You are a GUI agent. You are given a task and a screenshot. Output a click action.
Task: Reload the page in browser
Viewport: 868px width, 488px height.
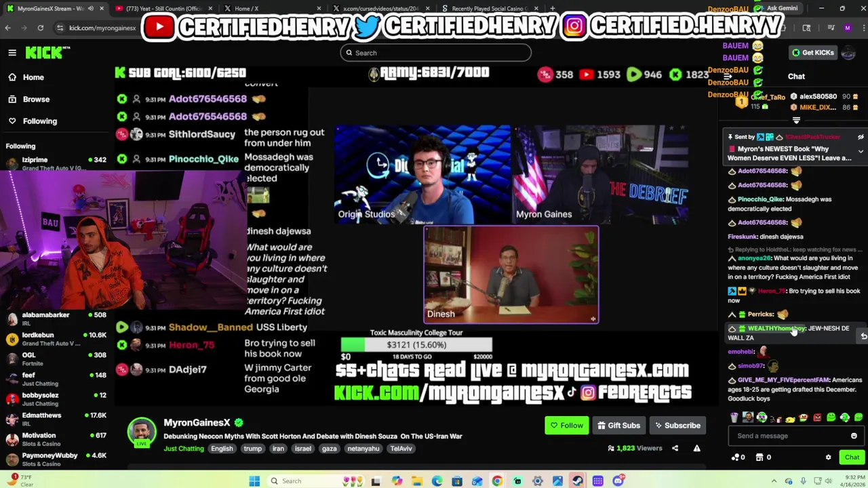[x=41, y=28]
